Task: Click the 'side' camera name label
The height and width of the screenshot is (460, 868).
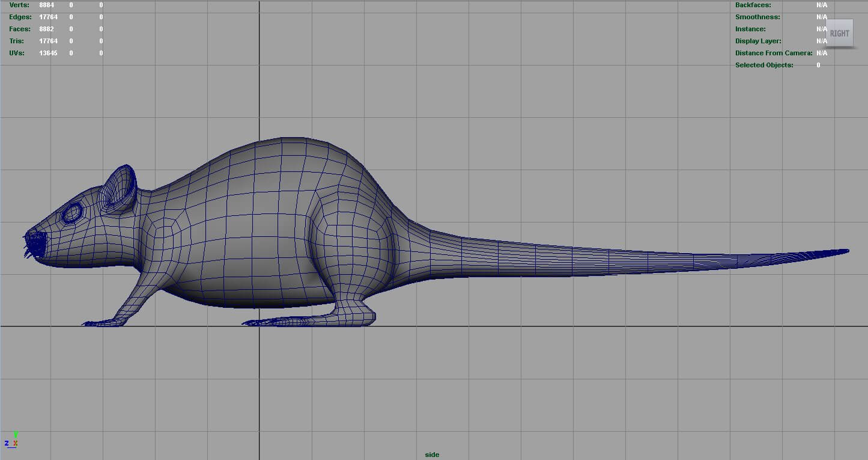Action: click(x=432, y=455)
